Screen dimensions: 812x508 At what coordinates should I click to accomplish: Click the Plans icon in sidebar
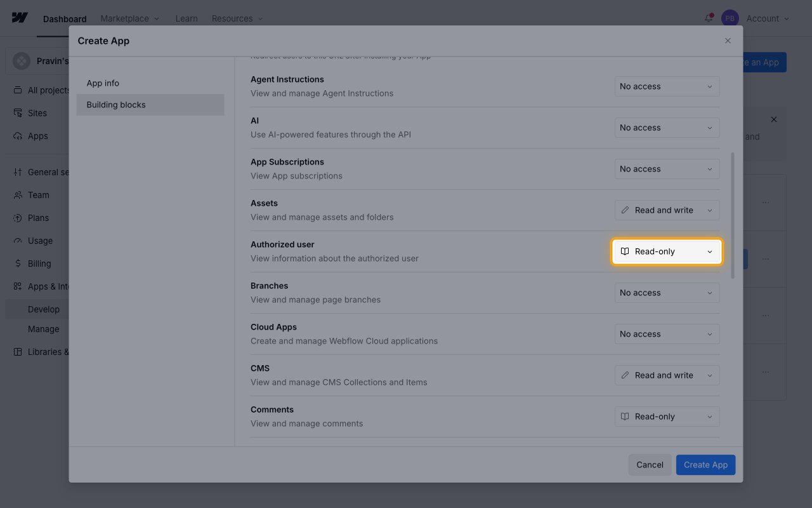click(18, 218)
